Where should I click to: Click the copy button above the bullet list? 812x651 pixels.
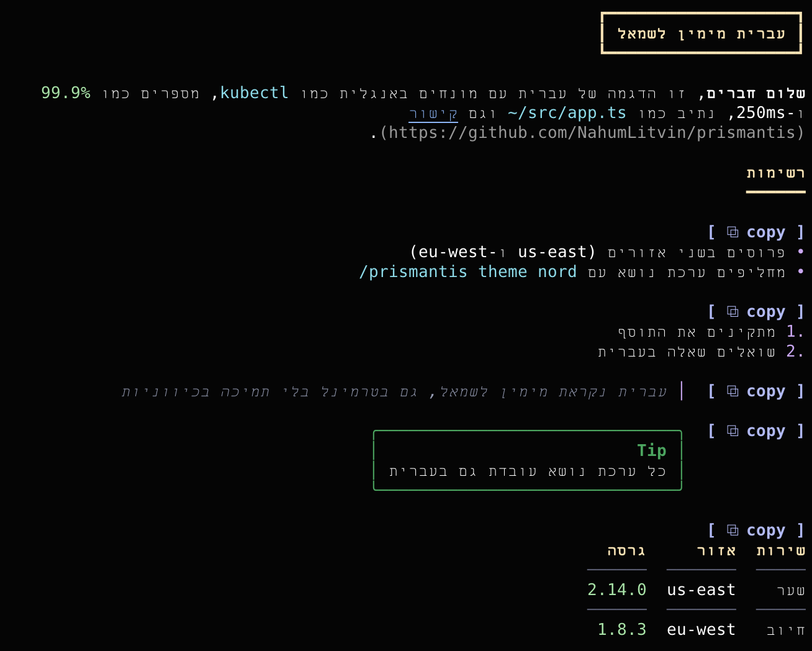pyautogui.click(x=756, y=232)
